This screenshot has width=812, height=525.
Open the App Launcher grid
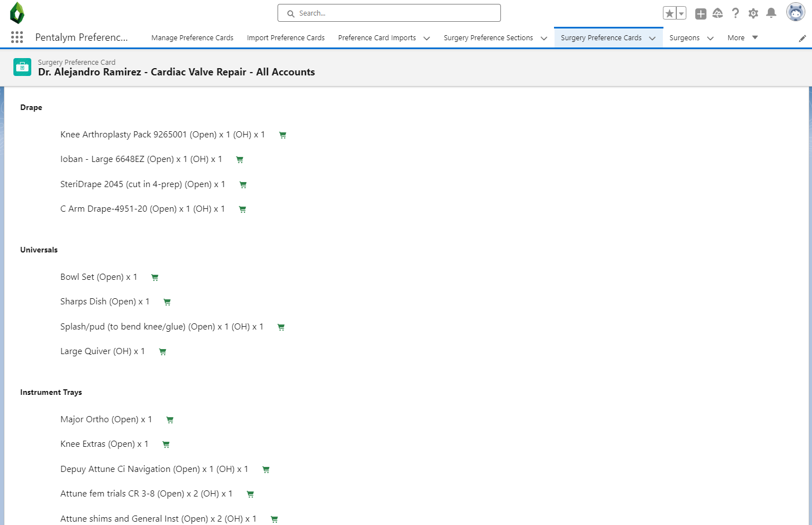[17, 37]
